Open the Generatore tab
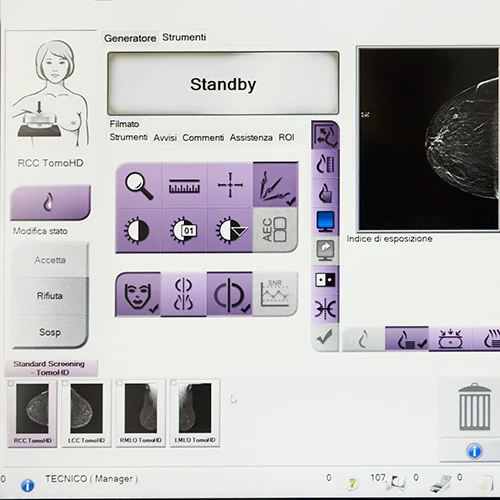Image resolution: width=500 pixels, height=500 pixels. pyautogui.click(x=130, y=38)
